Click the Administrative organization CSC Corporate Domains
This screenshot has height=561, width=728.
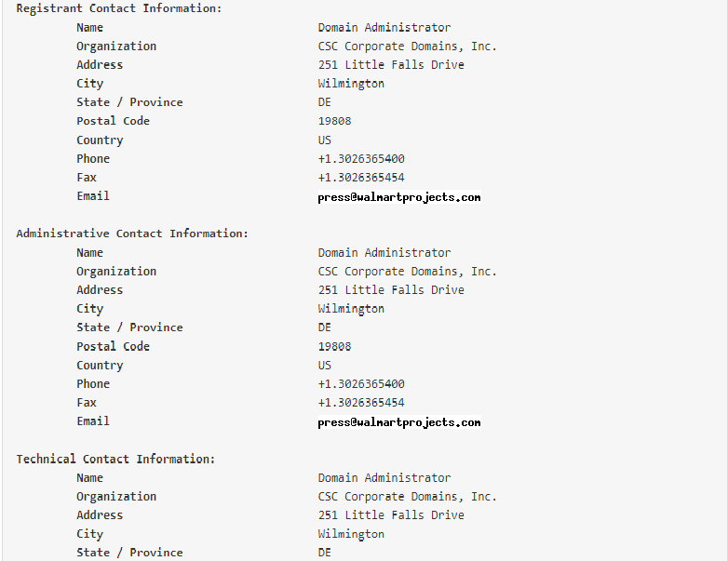tap(407, 272)
